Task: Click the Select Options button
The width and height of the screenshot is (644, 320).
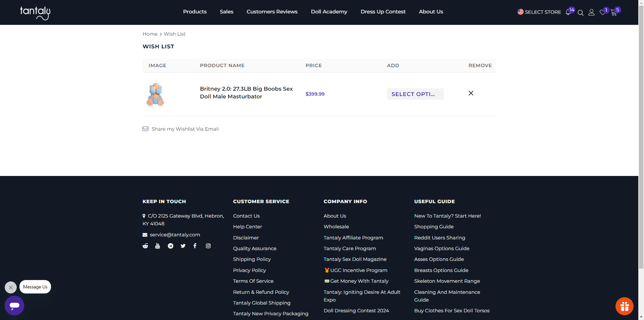Action: (415, 94)
